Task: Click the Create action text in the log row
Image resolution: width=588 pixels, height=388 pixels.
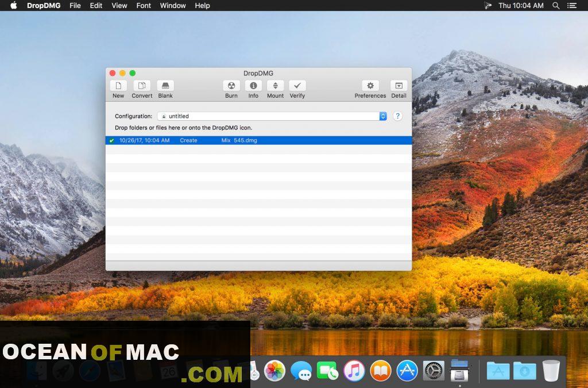Action: tap(188, 140)
